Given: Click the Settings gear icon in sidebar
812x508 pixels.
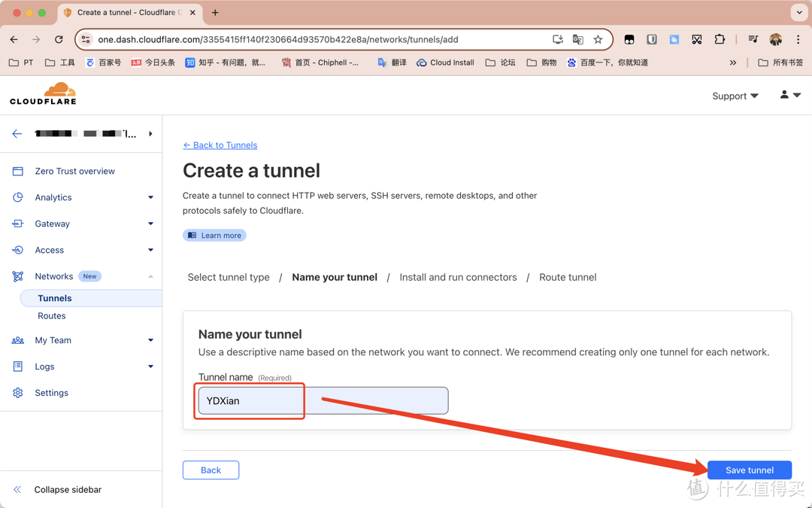Looking at the screenshot, I should pos(18,393).
